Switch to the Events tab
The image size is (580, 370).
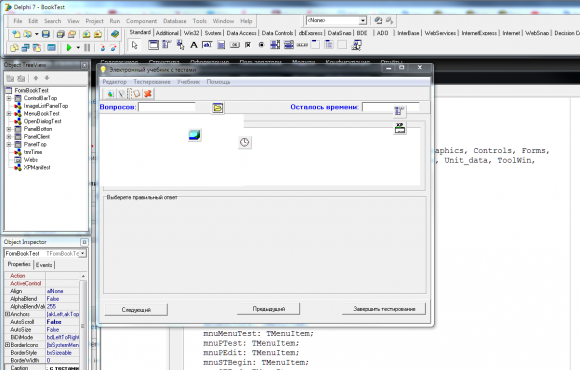[44, 265]
